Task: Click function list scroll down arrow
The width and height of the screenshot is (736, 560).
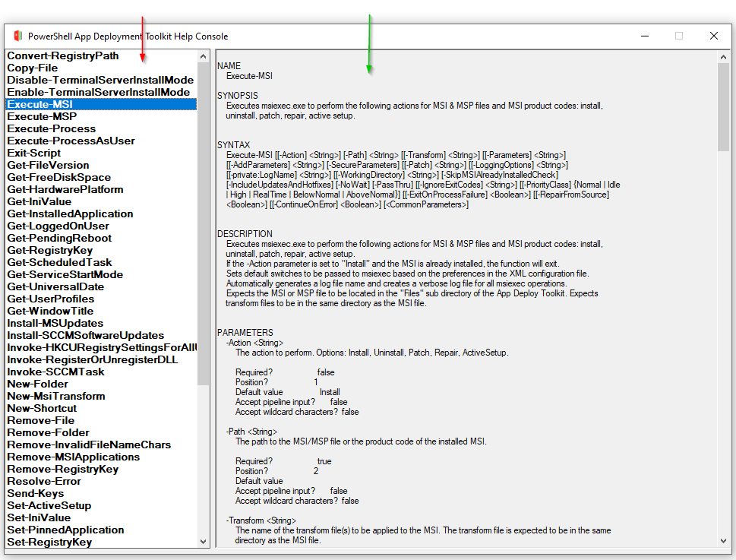Action: [x=204, y=541]
